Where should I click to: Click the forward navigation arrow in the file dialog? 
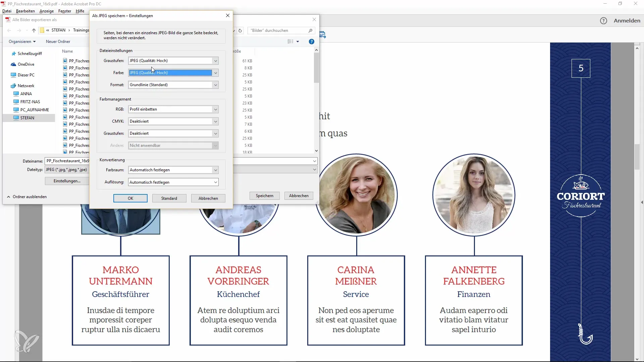(19, 31)
